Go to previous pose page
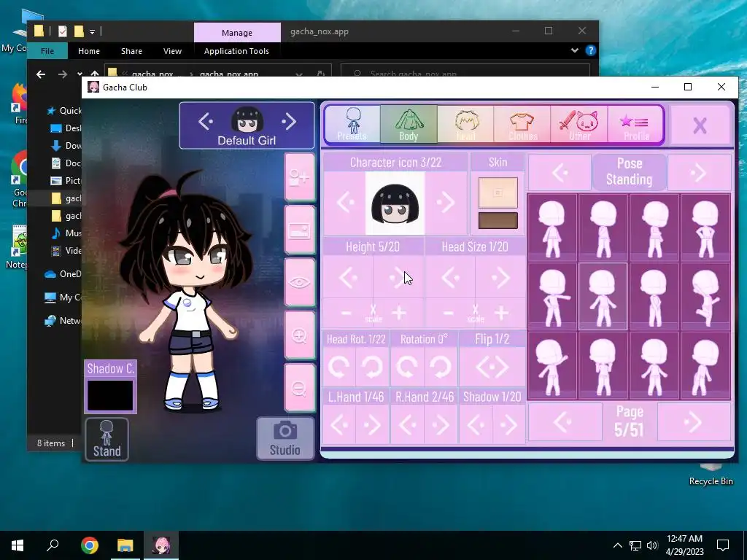The image size is (747, 560). tap(565, 422)
